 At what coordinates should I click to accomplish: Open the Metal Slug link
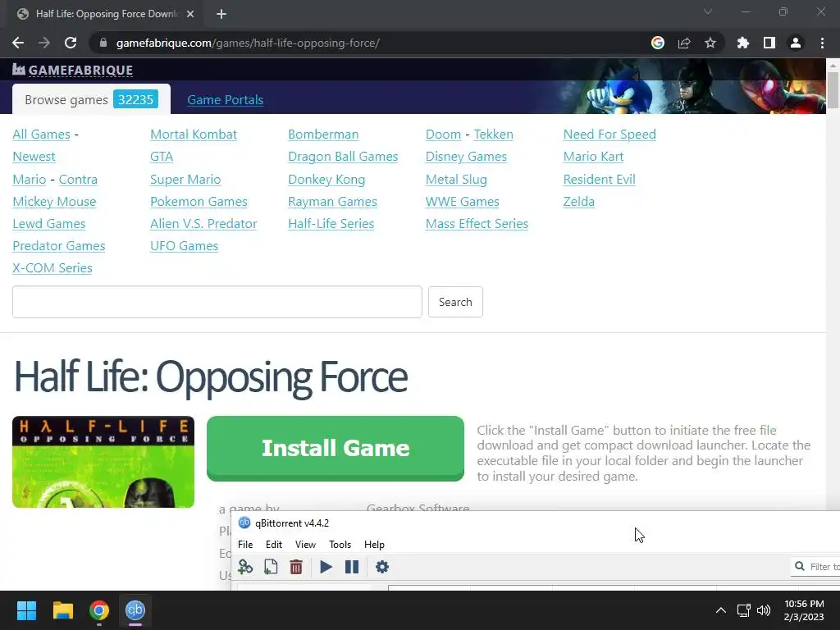coord(456,180)
